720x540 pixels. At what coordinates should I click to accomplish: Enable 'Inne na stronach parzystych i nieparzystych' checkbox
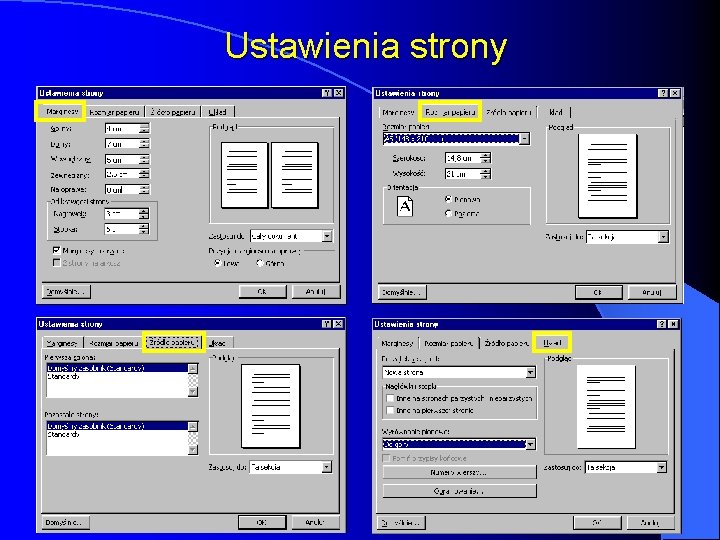coord(390,398)
